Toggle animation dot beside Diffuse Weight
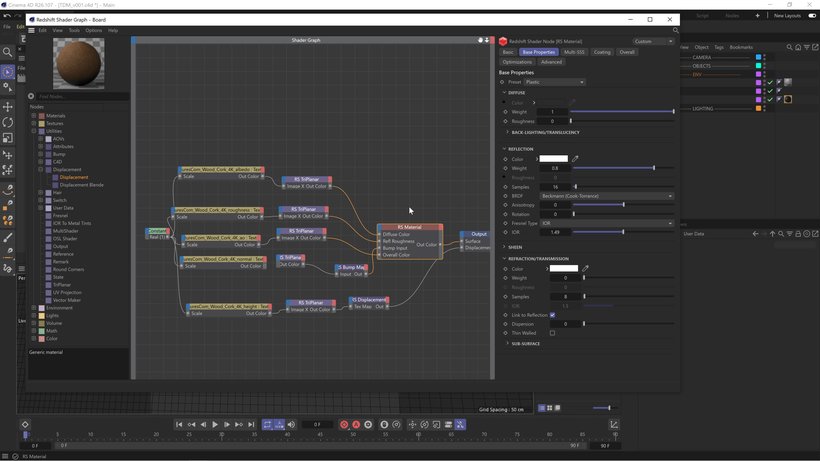Viewport: 820px width, 461px height. [505, 112]
